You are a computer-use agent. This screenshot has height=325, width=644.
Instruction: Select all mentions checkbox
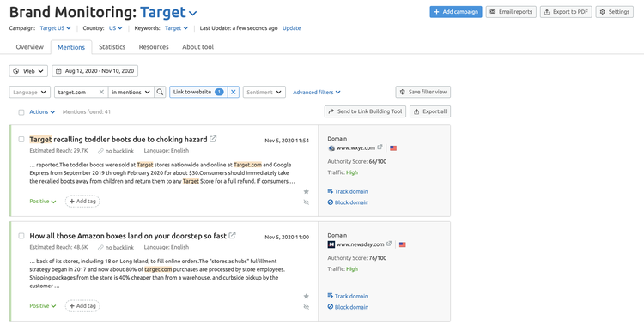pos(21,112)
